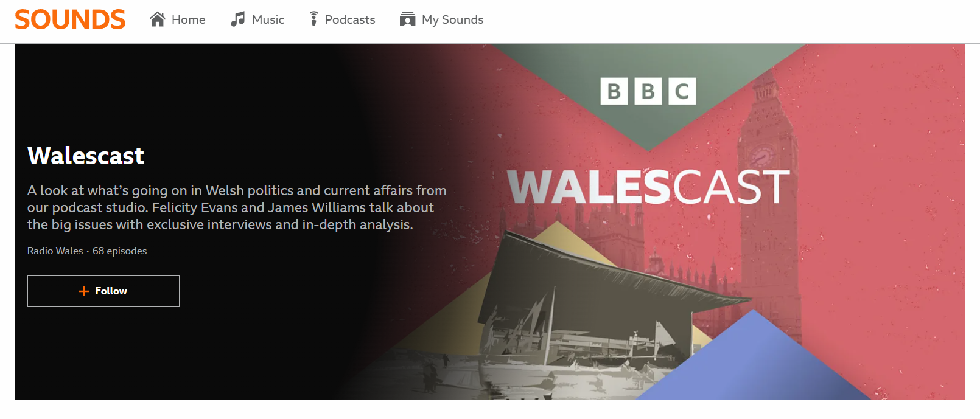Click the 68 episodes text
Image resolution: width=980 pixels, height=419 pixels.
120,251
